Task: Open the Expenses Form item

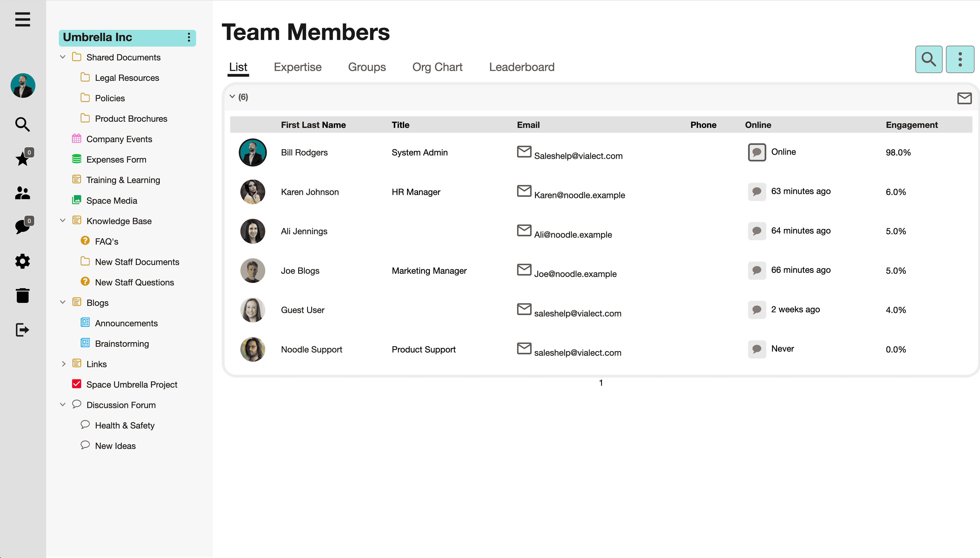Action: pyautogui.click(x=116, y=159)
